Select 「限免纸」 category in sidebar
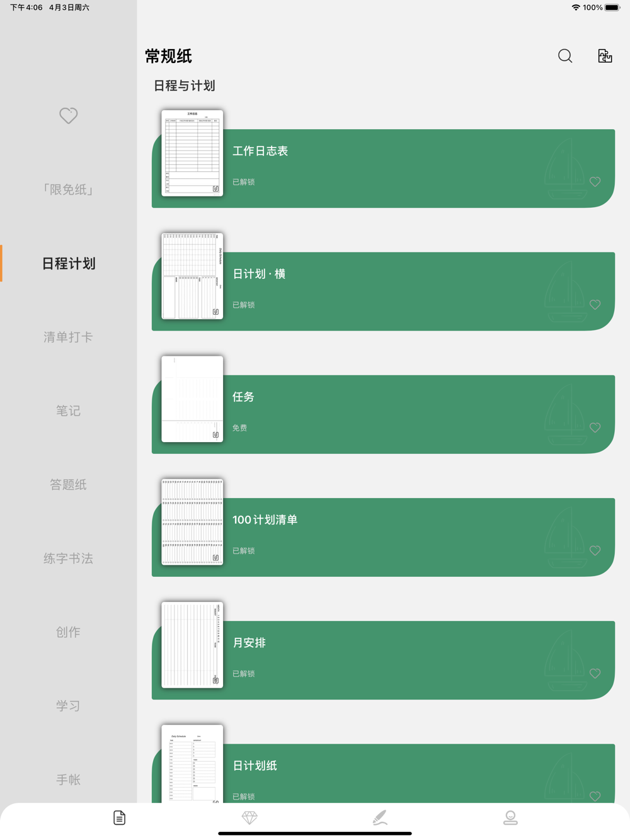630x840 pixels. point(68,190)
